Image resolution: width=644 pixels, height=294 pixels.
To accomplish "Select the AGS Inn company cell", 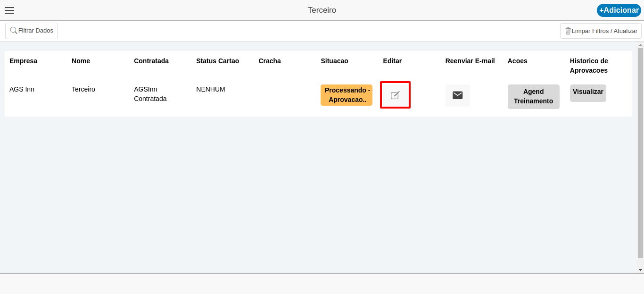I will point(22,89).
